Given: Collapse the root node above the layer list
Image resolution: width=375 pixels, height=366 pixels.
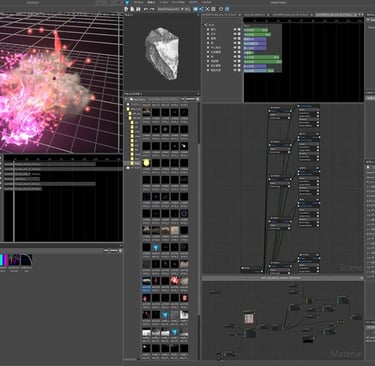Looking at the screenshot, I should [x=206, y=25].
